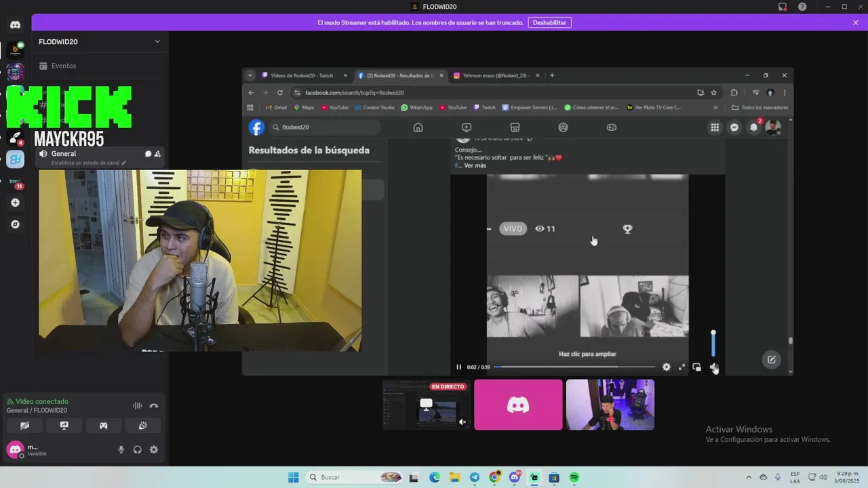Viewport: 868px width, 488px height.
Task: Go to Facebook home icon
Action: 418,127
